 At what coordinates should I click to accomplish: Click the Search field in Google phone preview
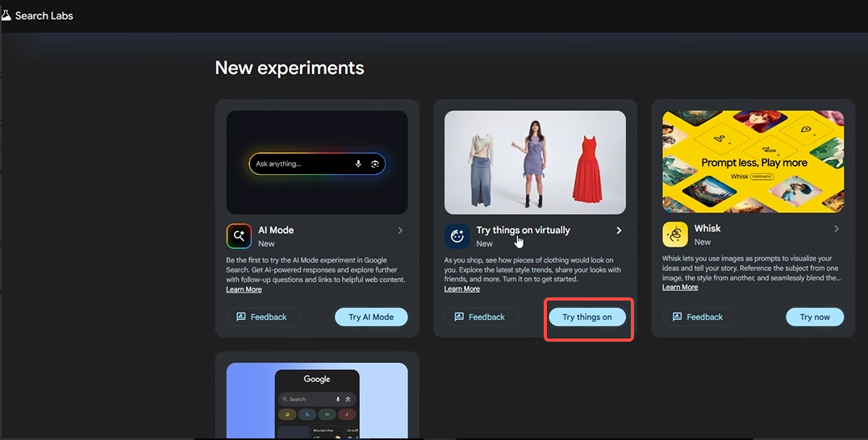tap(317, 399)
